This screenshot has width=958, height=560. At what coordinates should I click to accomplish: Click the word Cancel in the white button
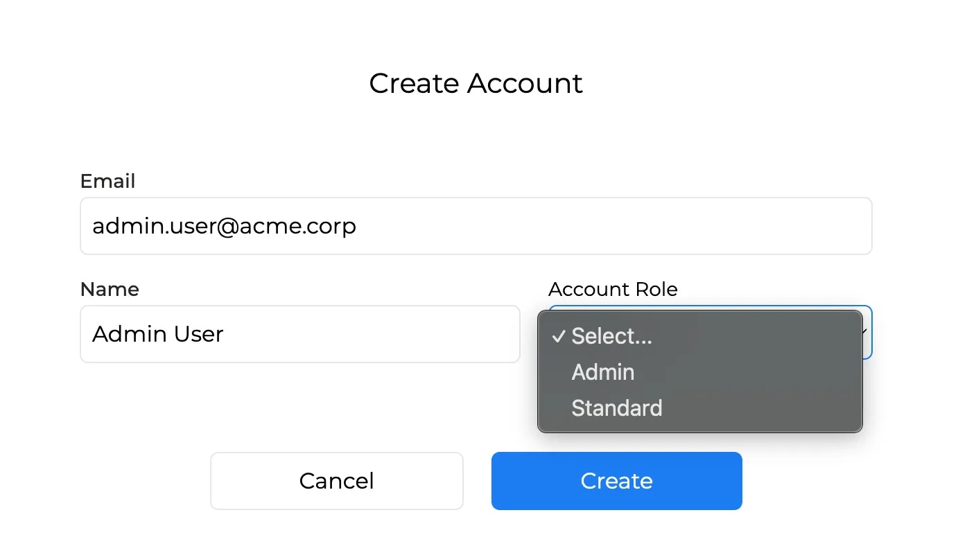point(337,481)
